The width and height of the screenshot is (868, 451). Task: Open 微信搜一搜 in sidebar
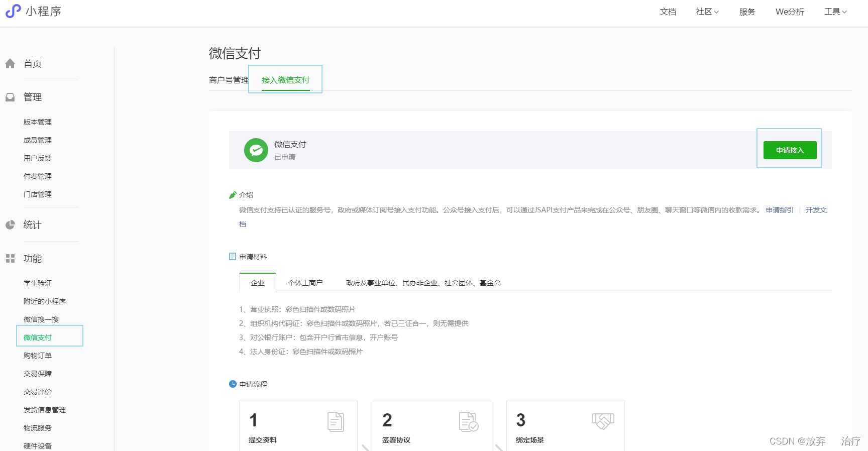tap(41, 319)
